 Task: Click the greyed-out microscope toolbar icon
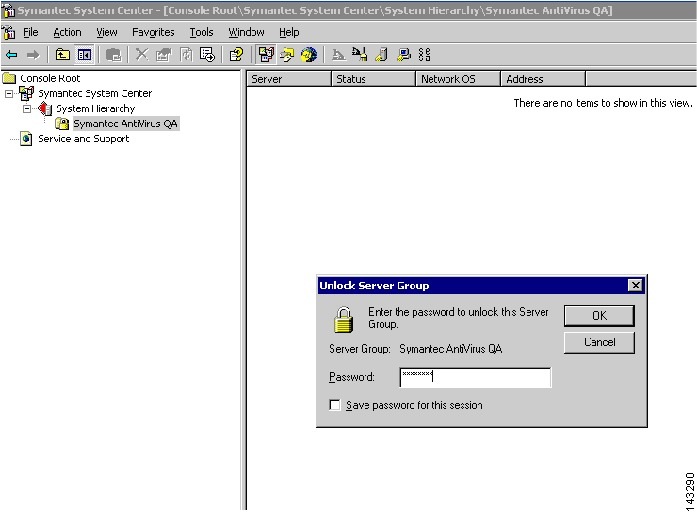[x=338, y=55]
